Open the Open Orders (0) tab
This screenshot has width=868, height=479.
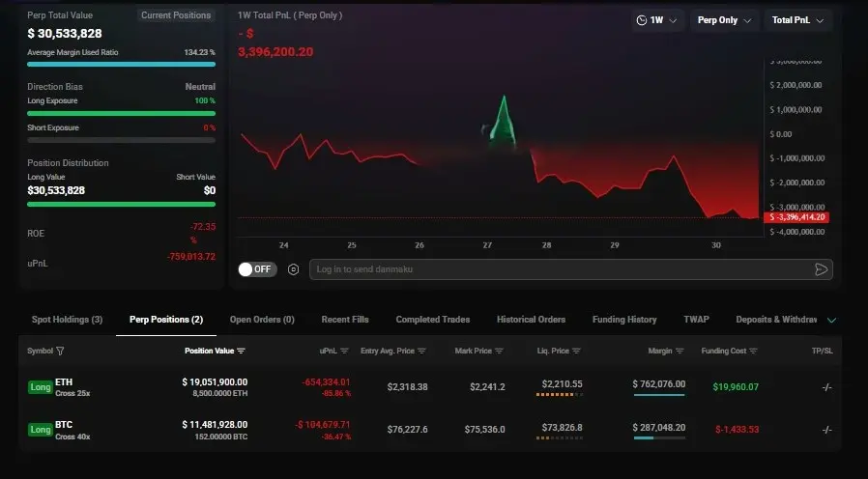pyautogui.click(x=262, y=320)
